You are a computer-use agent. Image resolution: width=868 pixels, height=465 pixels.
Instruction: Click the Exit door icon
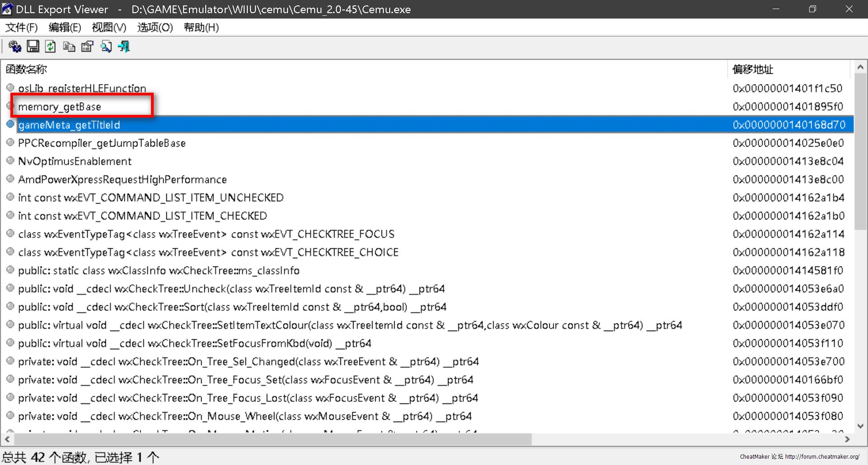point(124,47)
